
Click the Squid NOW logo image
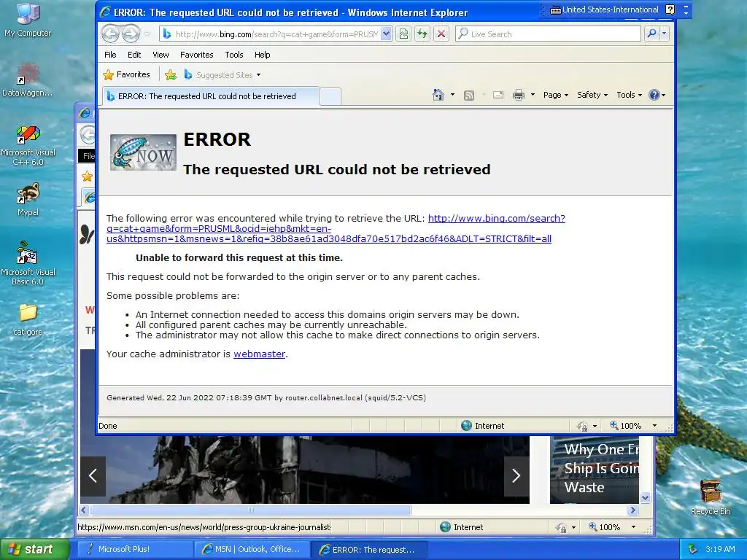[x=143, y=152]
